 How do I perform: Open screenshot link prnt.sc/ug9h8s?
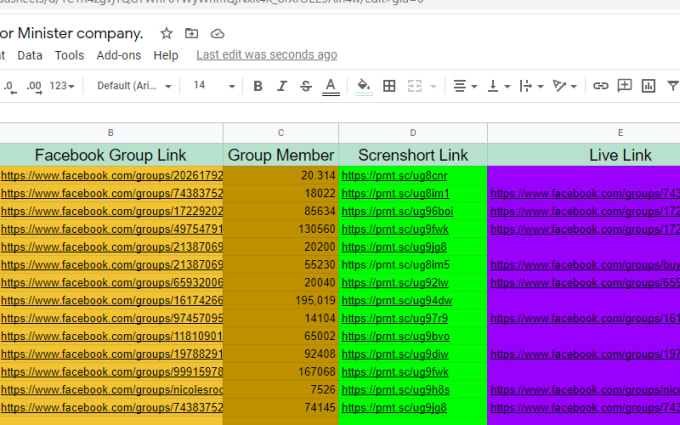[x=396, y=390]
